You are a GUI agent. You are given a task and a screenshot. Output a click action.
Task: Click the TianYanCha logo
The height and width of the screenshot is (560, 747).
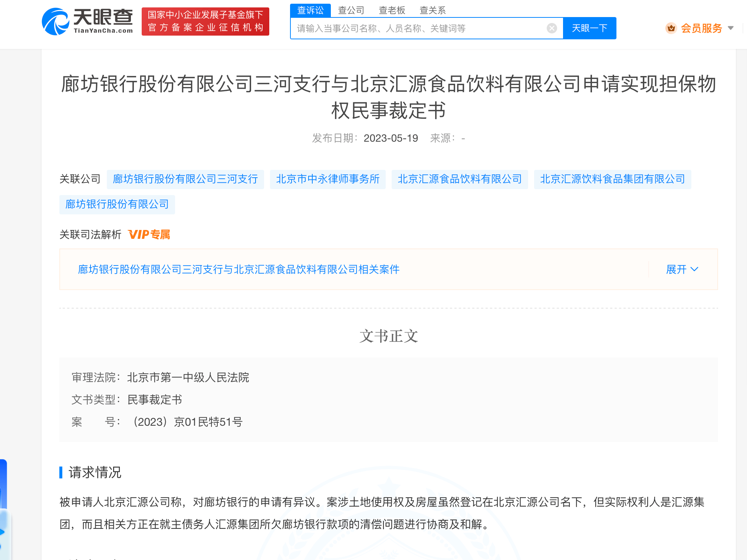(x=88, y=22)
